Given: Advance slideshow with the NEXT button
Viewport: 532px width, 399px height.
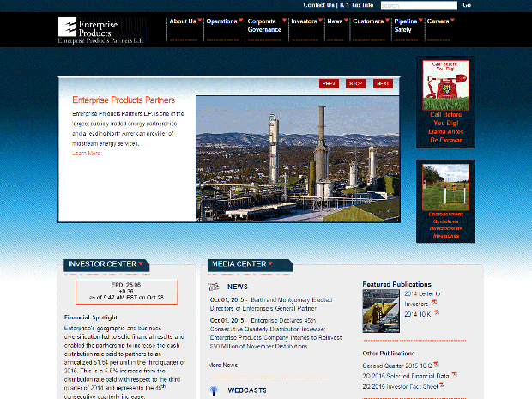Looking at the screenshot, I should (x=383, y=83).
